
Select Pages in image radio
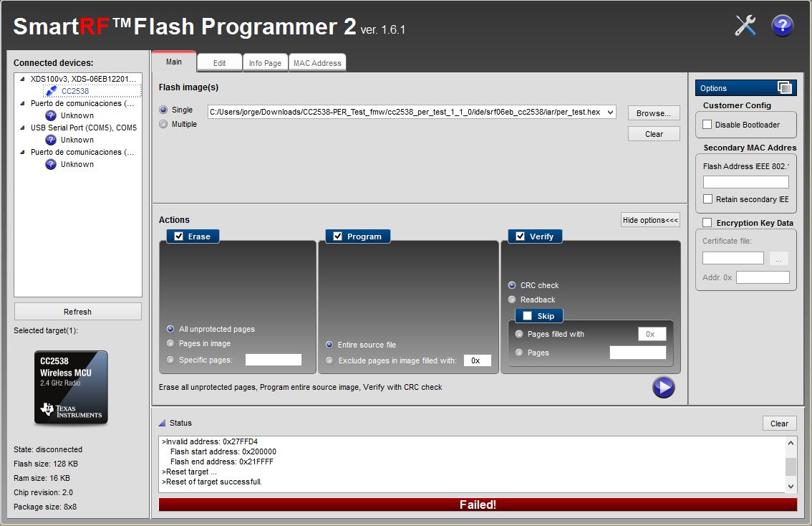(x=170, y=343)
